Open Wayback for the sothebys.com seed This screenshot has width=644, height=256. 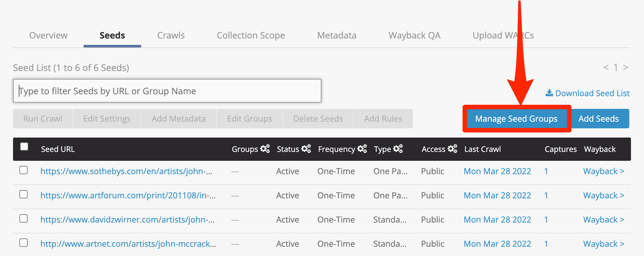click(603, 171)
